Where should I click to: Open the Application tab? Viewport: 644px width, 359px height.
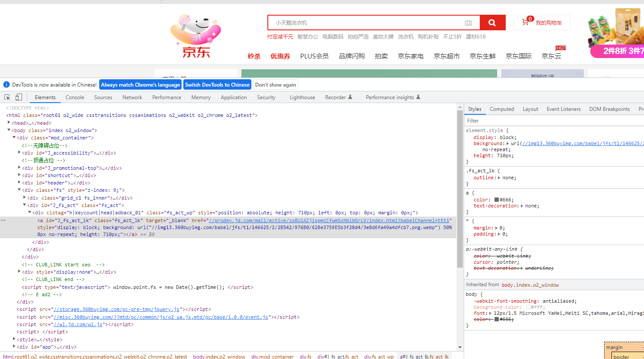tap(234, 97)
